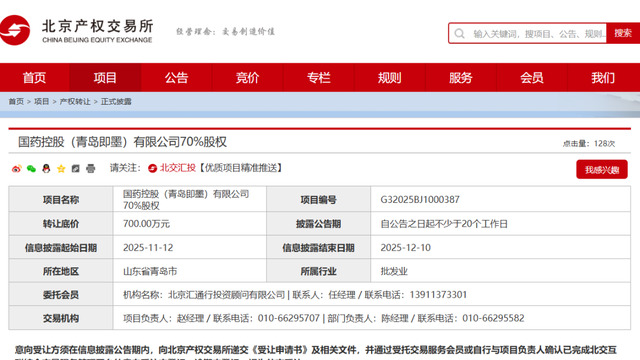Go to 首页 in breadcrumb
The image size is (640, 360).
pos(16,102)
